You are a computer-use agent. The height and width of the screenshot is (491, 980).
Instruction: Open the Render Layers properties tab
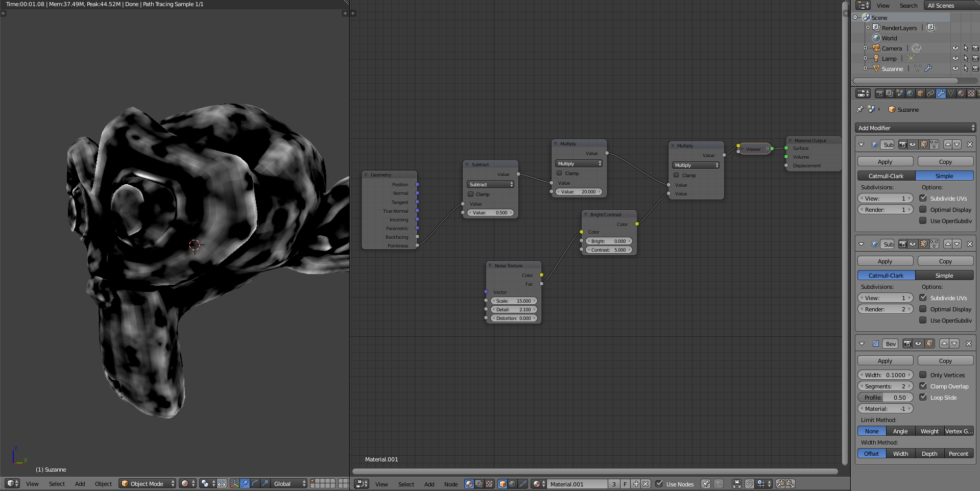point(890,93)
